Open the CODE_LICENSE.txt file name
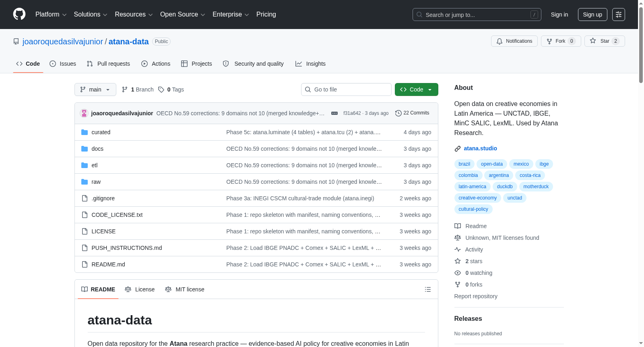 pos(117,215)
